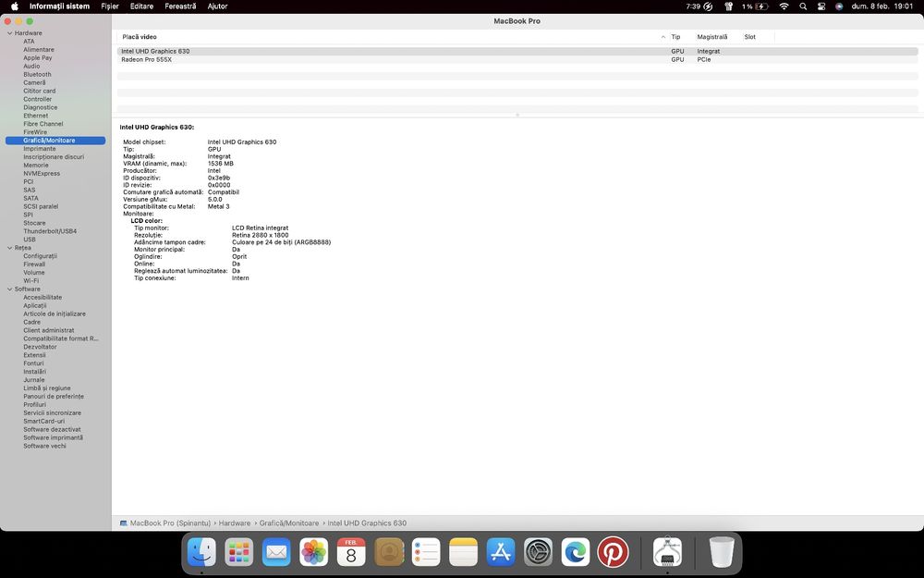Click the Retina 2880 x 1800 value
The width and height of the screenshot is (924, 578).
pyautogui.click(x=260, y=235)
